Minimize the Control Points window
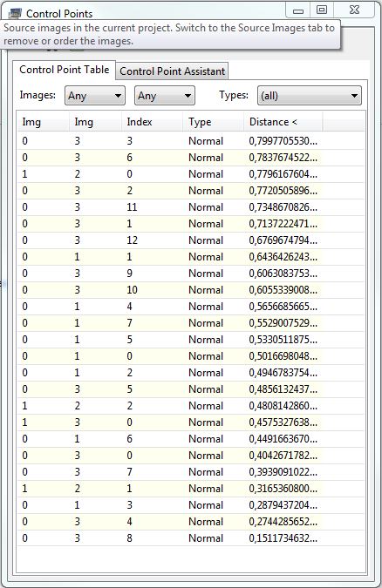 298,10
